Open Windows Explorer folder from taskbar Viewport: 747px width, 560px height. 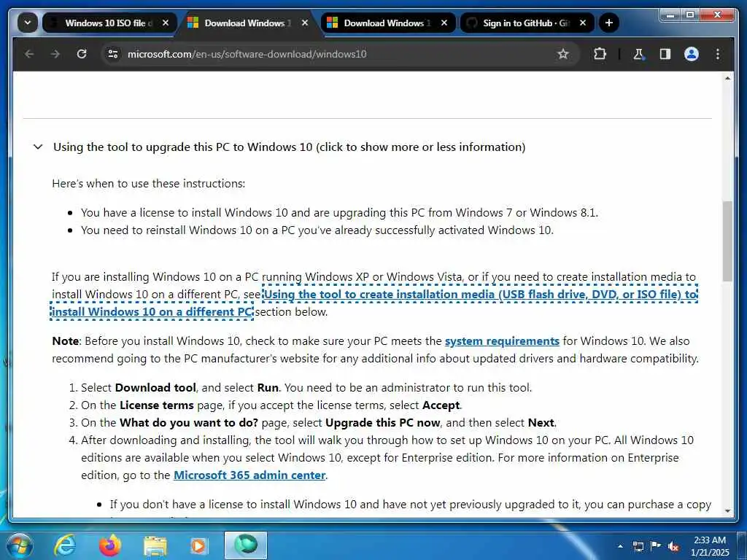(155, 545)
